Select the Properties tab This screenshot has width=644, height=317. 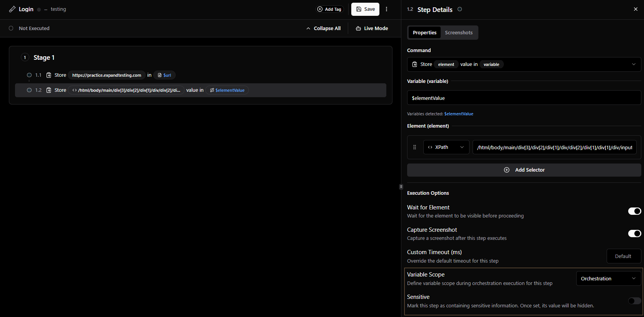424,33
